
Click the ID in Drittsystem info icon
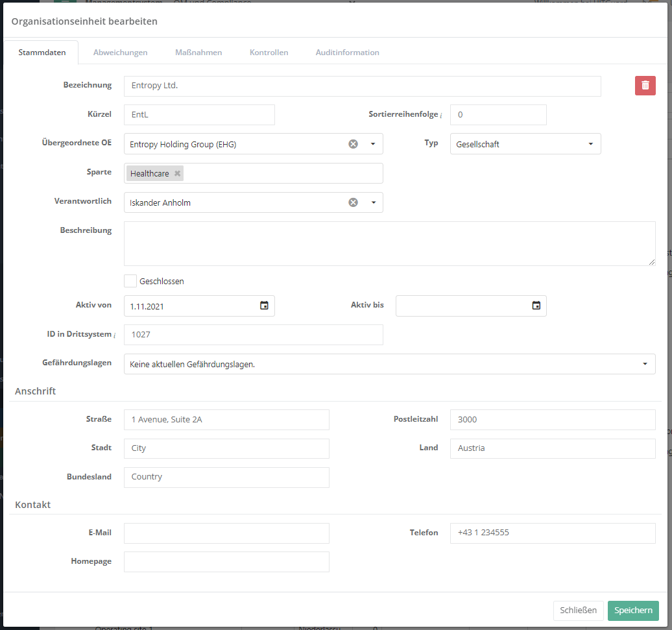coord(115,335)
